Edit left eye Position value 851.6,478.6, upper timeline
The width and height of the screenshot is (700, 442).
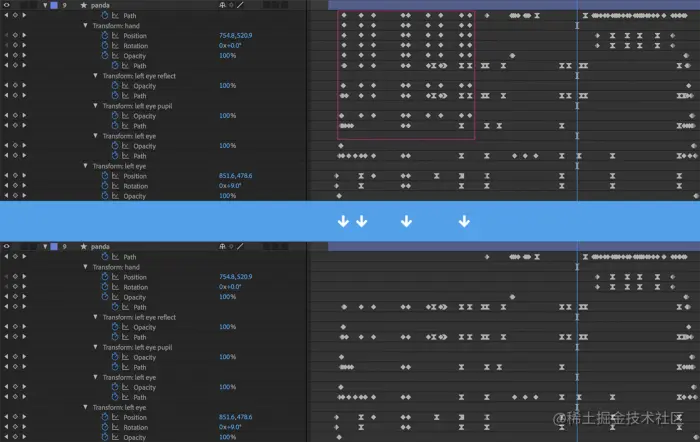pyautogui.click(x=235, y=176)
